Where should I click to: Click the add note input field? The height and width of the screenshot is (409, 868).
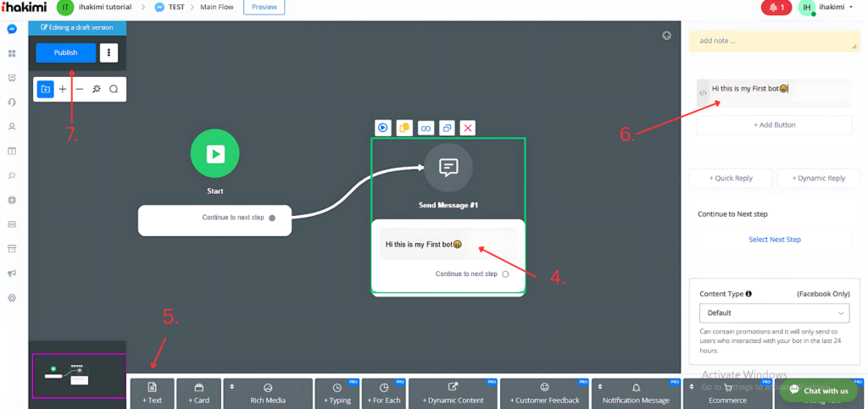click(x=774, y=41)
